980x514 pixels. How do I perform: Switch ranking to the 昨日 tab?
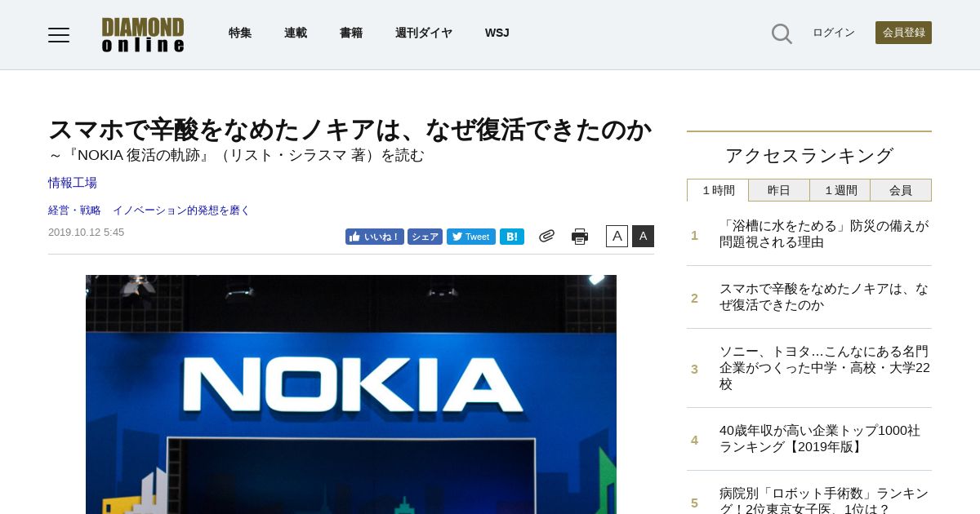pyautogui.click(x=779, y=190)
